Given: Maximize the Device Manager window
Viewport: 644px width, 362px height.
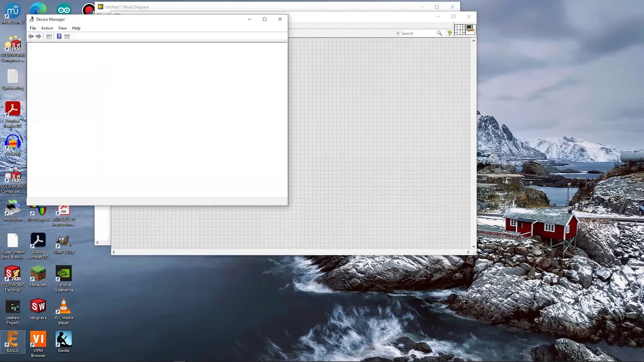Looking at the screenshot, I should [x=265, y=19].
